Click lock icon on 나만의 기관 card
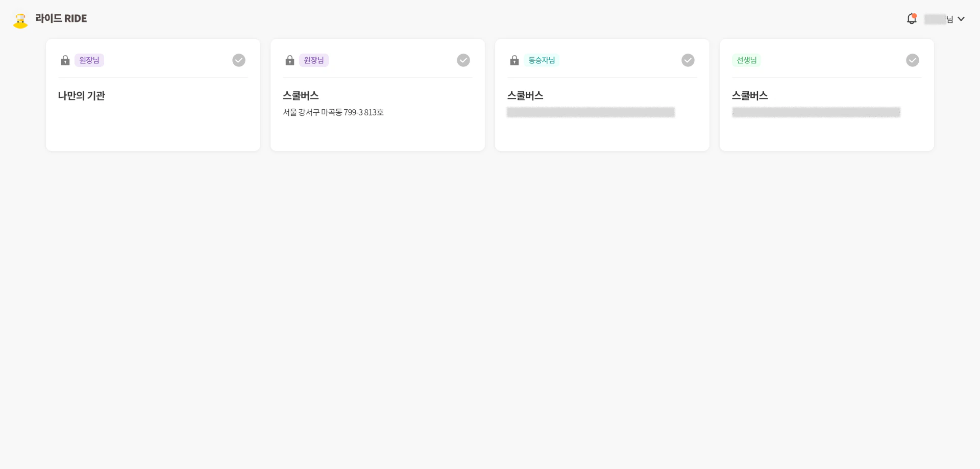Viewport: 980px width, 469px height. point(65,61)
